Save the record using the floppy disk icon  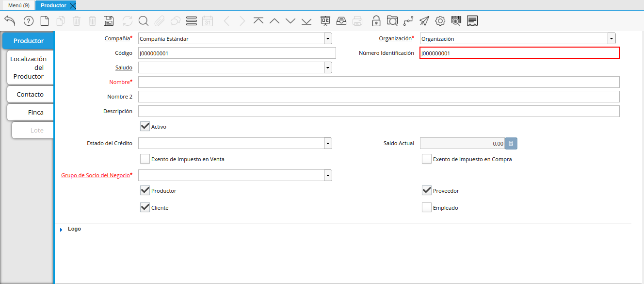(109, 21)
